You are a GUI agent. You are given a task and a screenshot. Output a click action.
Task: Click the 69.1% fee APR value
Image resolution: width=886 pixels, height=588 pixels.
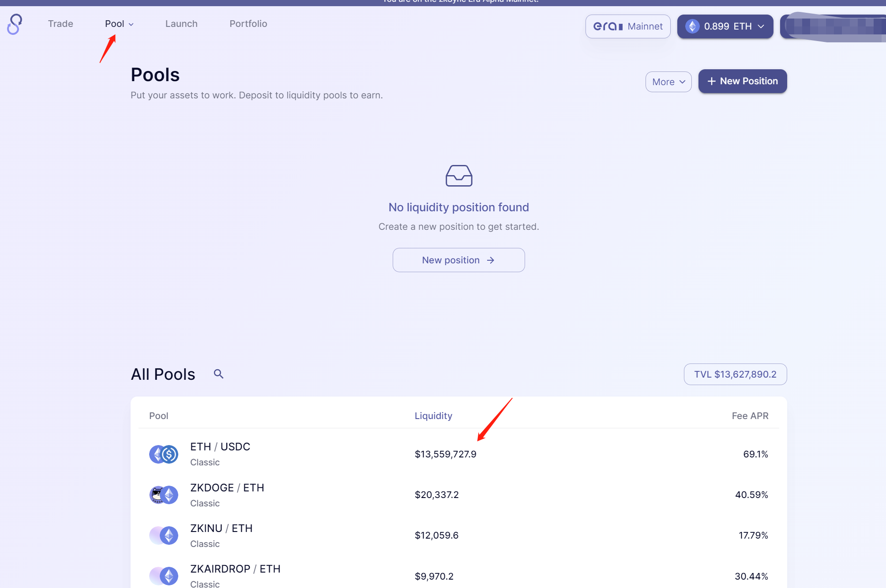(x=756, y=454)
